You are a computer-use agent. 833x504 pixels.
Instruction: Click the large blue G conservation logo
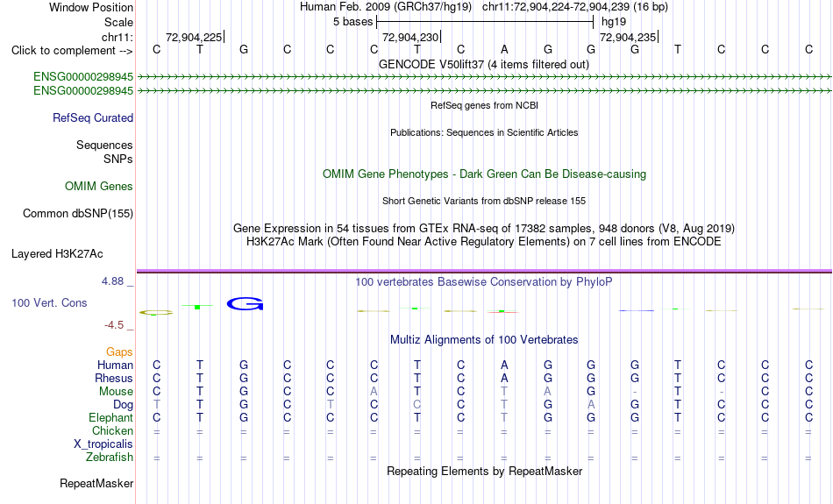point(245,304)
